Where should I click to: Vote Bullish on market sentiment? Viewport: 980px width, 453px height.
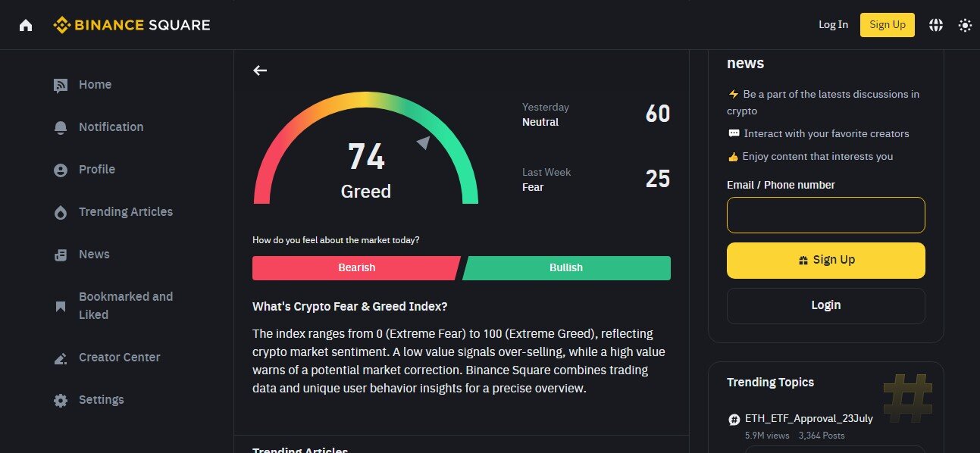566,268
